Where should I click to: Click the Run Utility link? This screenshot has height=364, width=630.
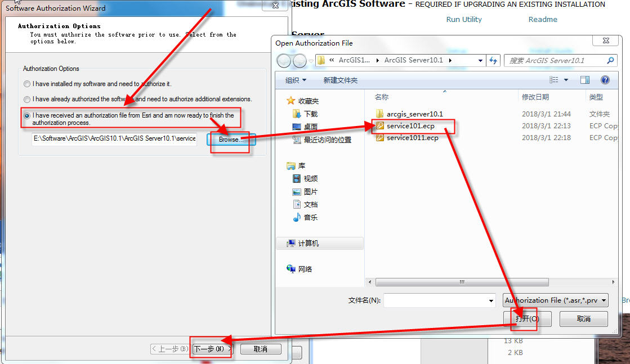tap(464, 19)
